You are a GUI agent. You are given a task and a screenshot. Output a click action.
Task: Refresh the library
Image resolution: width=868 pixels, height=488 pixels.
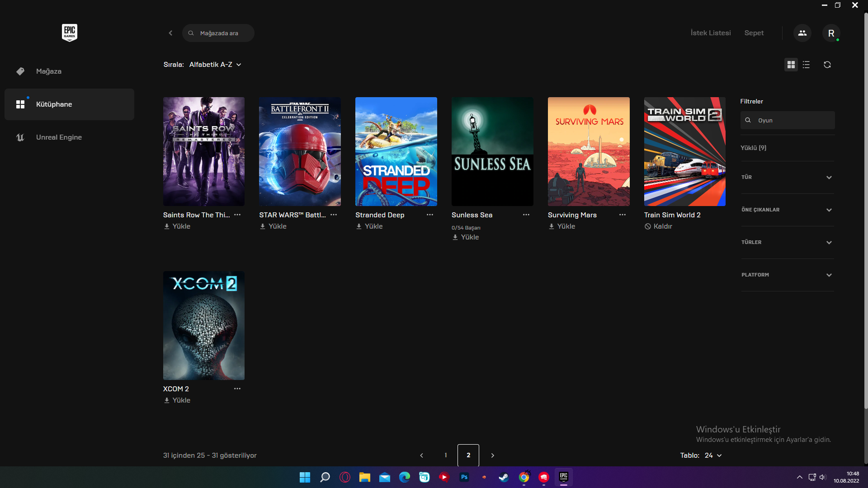pyautogui.click(x=827, y=65)
